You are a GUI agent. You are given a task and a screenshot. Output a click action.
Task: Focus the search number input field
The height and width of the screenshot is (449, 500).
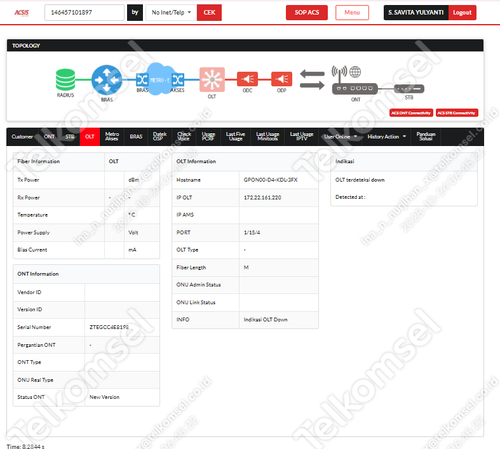[84, 13]
